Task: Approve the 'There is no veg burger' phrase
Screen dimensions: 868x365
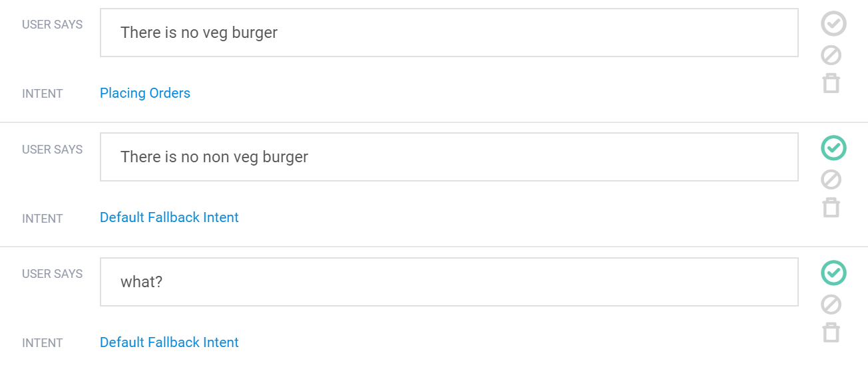Action: point(833,24)
